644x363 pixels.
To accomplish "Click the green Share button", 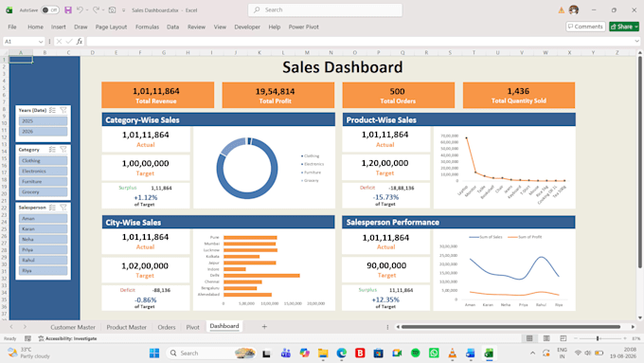I will 624,27.
